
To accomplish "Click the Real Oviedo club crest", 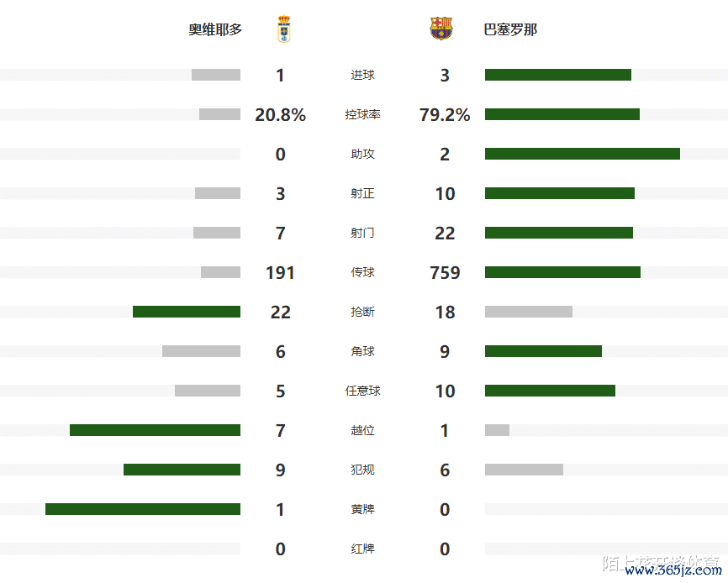I will (283, 29).
